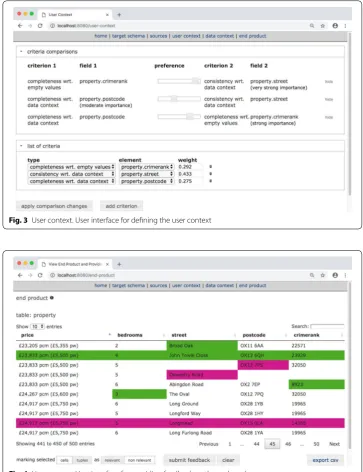This screenshot has width=363, height=472.
Task: Click the info dot beside 'end product' heading
Action: [52, 298]
